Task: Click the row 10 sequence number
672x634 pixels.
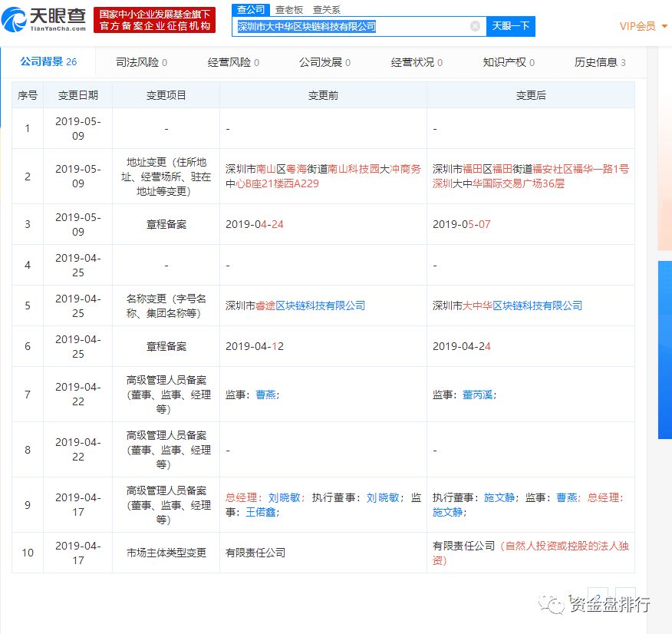Action: click(x=28, y=553)
